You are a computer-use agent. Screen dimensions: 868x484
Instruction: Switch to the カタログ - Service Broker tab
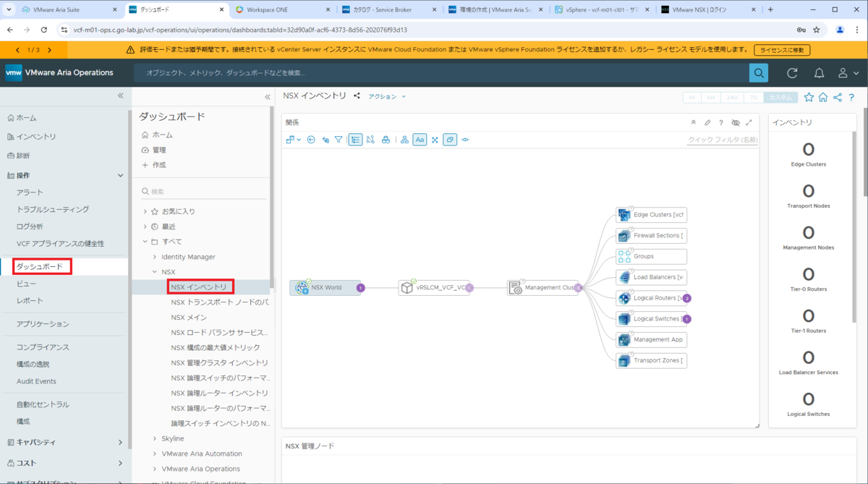388,9
